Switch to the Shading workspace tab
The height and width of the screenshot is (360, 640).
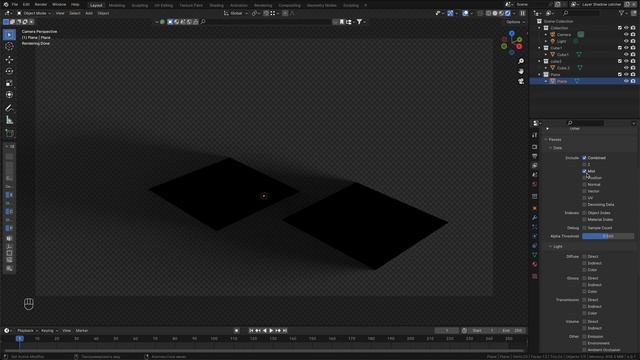pyautogui.click(x=216, y=6)
